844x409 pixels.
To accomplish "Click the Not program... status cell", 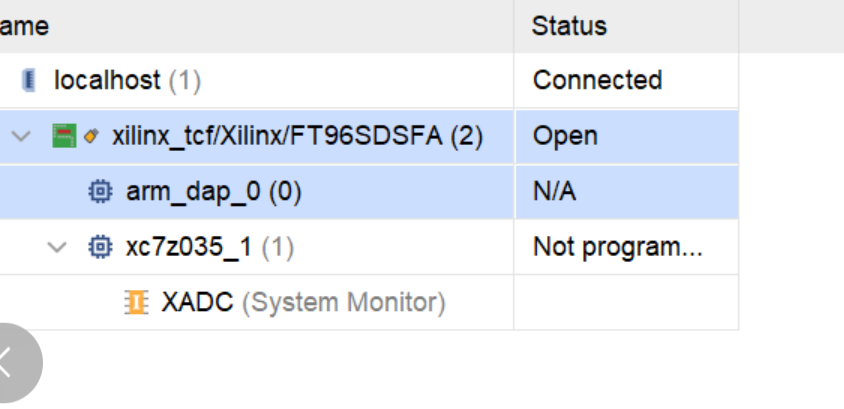I will pyautogui.click(x=626, y=247).
